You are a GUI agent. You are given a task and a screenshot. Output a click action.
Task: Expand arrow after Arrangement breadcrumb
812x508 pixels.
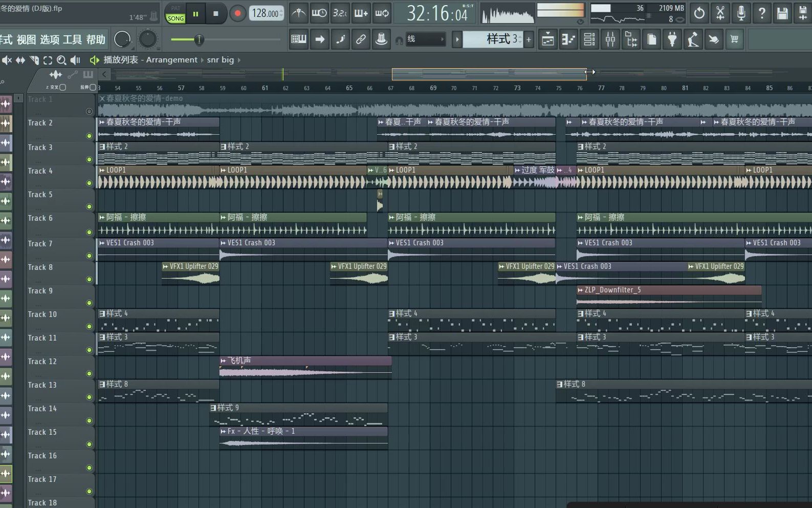pos(202,60)
